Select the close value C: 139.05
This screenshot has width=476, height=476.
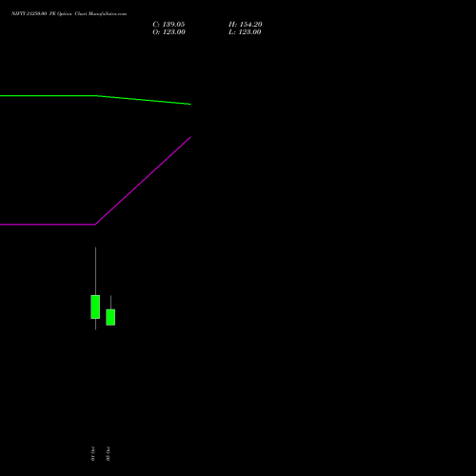169,25
